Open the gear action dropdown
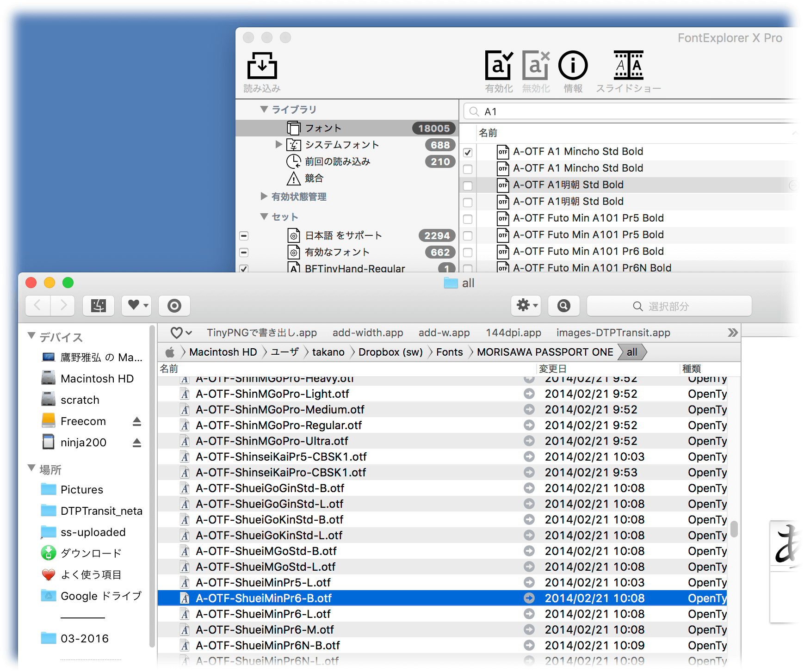804x672 pixels. pyautogui.click(x=526, y=305)
